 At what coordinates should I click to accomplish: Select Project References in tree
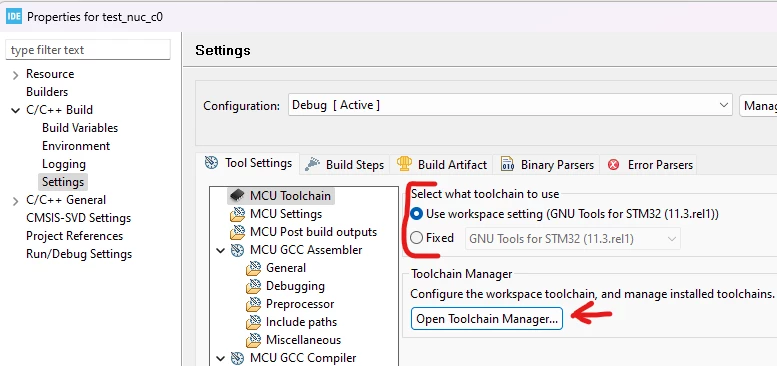pos(74,236)
